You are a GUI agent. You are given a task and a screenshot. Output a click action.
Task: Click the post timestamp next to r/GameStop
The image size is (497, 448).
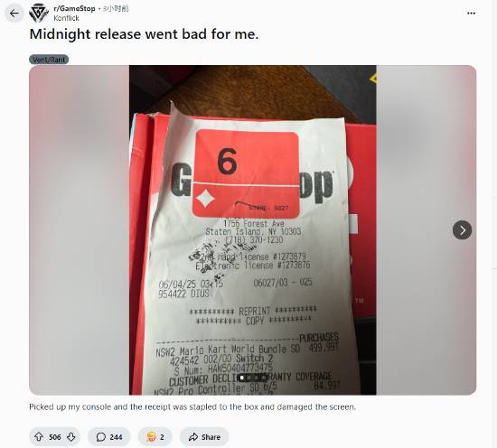(116, 8)
